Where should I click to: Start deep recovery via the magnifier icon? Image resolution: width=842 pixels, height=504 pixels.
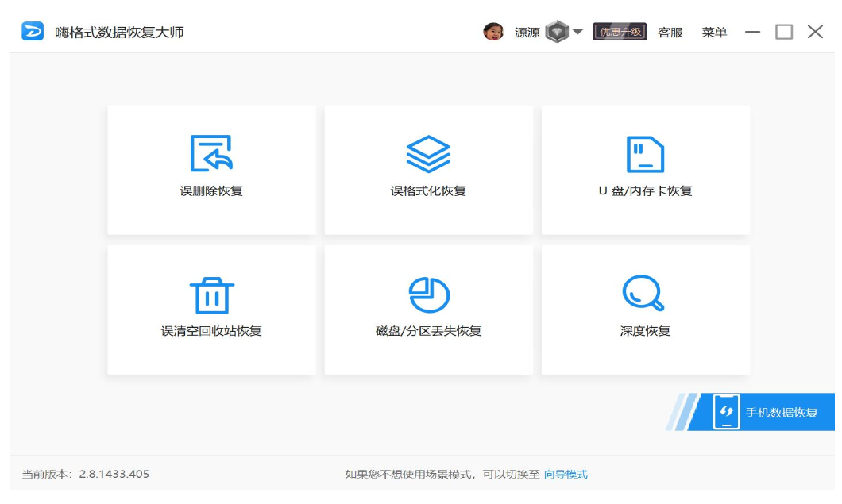(x=643, y=294)
